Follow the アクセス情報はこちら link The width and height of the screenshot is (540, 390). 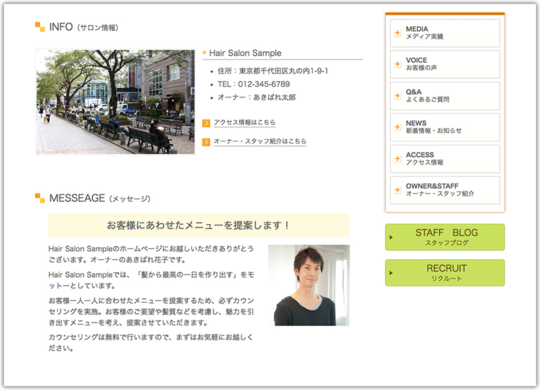click(245, 122)
